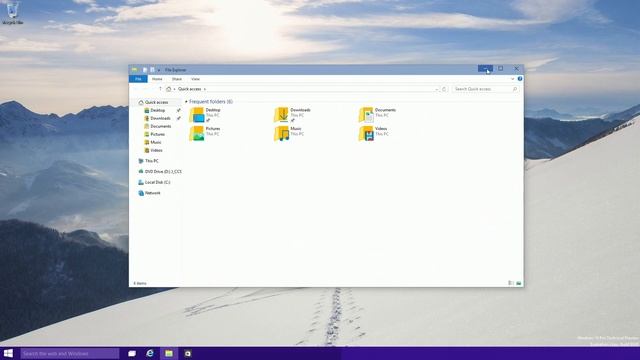640x360 pixels.
Task: Switch to the Details view in status bar
Action: (511, 283)
